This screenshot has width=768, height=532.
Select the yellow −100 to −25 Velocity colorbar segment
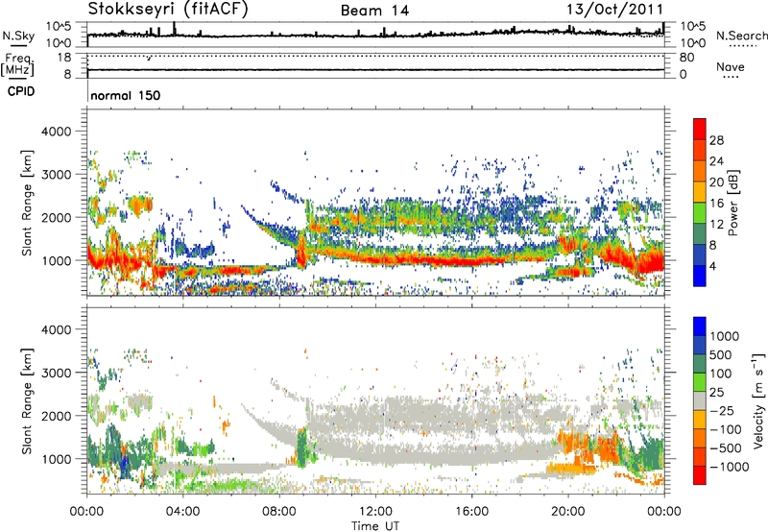click(x=700, y=420)
